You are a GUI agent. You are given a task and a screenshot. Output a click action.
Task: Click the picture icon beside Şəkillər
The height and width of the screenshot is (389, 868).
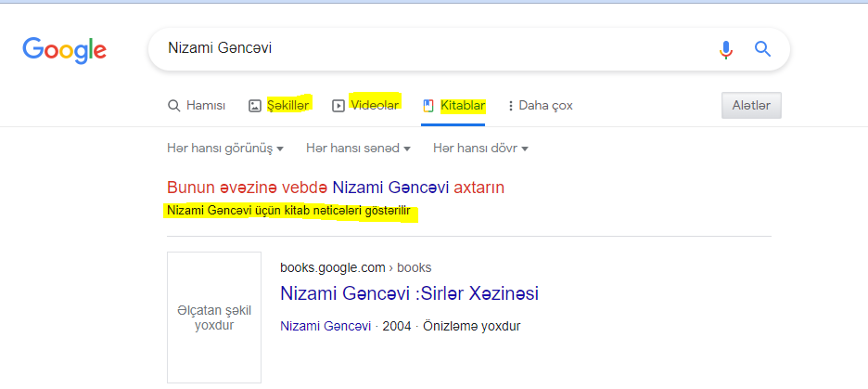tap(254, 106)
